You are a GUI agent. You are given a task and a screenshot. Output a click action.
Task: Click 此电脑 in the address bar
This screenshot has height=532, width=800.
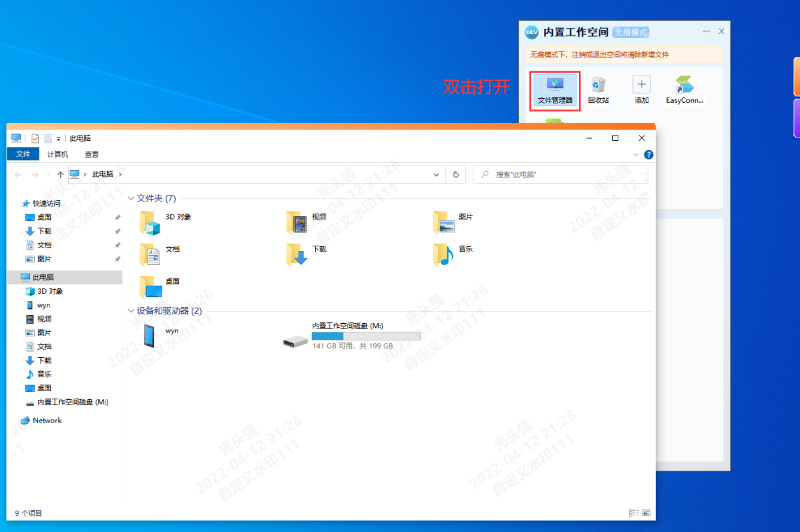[x=103, y=174]
